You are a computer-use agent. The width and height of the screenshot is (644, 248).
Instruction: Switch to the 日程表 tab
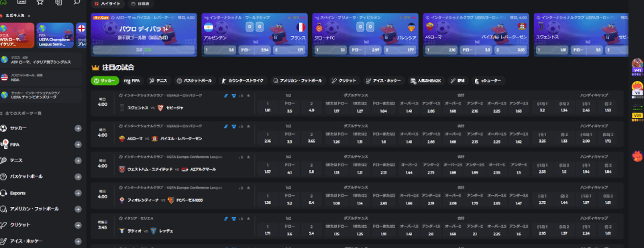tap(141, 4)
